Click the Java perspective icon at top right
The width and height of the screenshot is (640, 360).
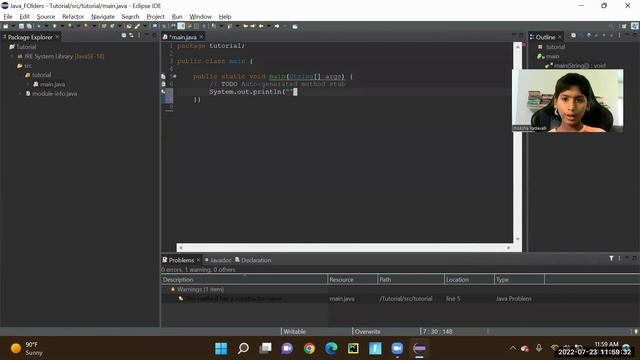coord(635,26)
